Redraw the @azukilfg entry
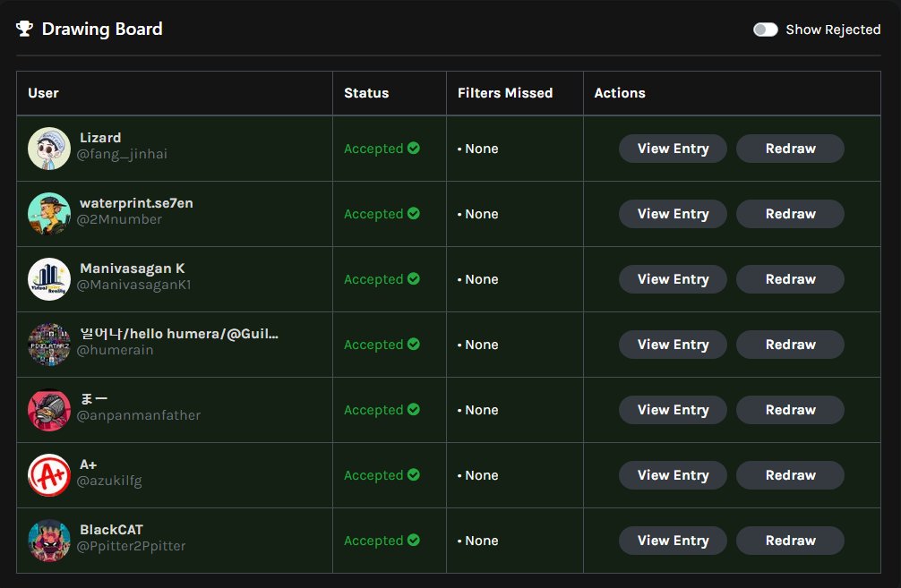The width and height of the screenshot is (901, 588). pyautogui.click(x=790, y=475)
